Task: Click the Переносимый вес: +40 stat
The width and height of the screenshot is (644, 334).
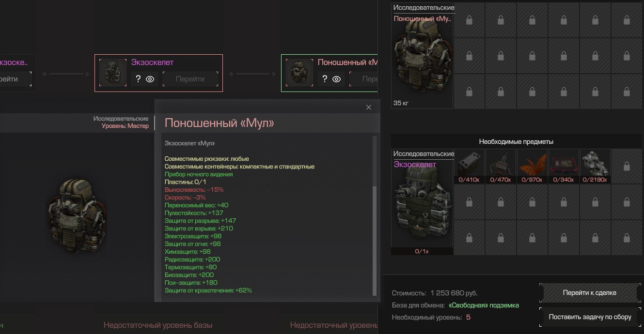Action: tap(196, 205)
